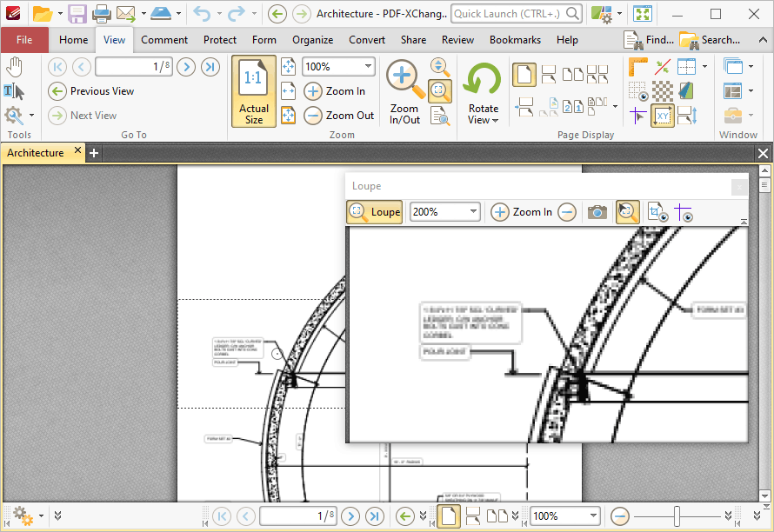Screen dimensions: 774x532
Task: Expand Find tools dropdown in Tools group
Action: click(31, 115)
